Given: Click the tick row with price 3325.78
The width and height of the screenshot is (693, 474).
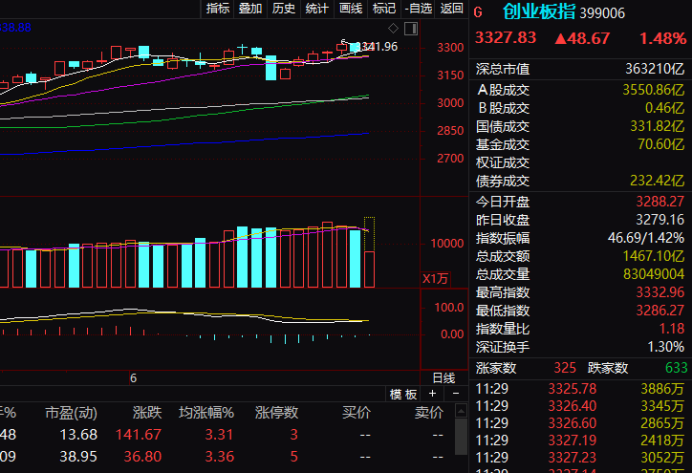Looking at the screenshot, I should pos(580,389).
